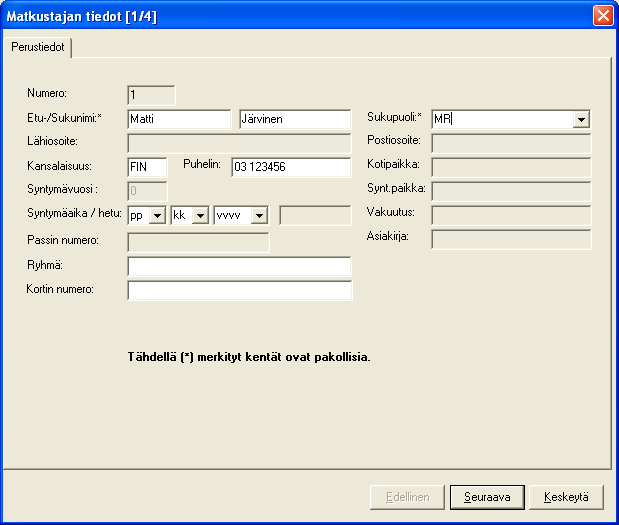Click the Sukupuoli:* label
The width and height of the screenshot is (619, 525).
pyautogui.click(x=394, y=117)
